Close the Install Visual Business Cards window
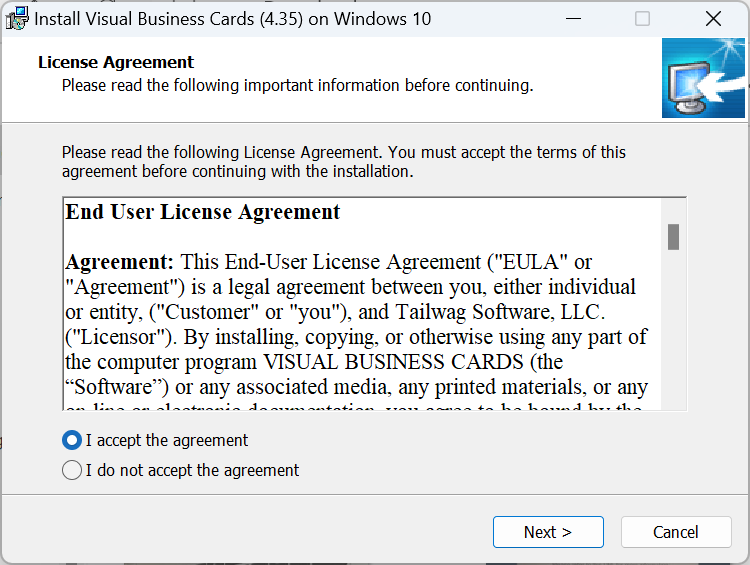The image size is (750, 565). (713, 18)
